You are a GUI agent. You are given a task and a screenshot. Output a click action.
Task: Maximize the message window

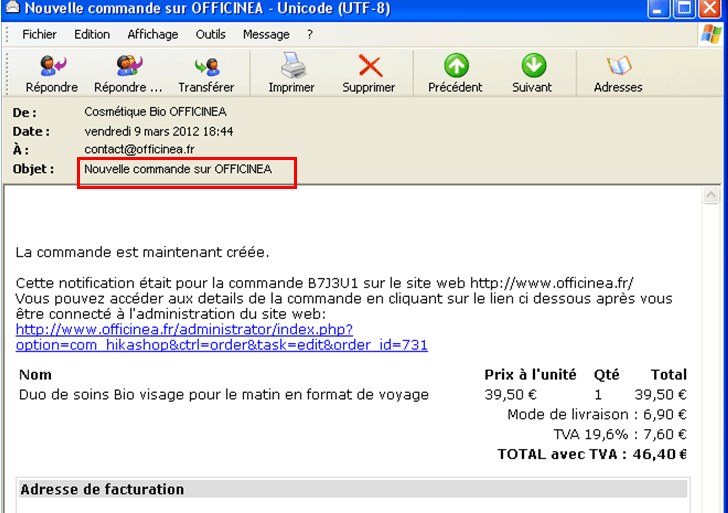(x=684, y=8)
